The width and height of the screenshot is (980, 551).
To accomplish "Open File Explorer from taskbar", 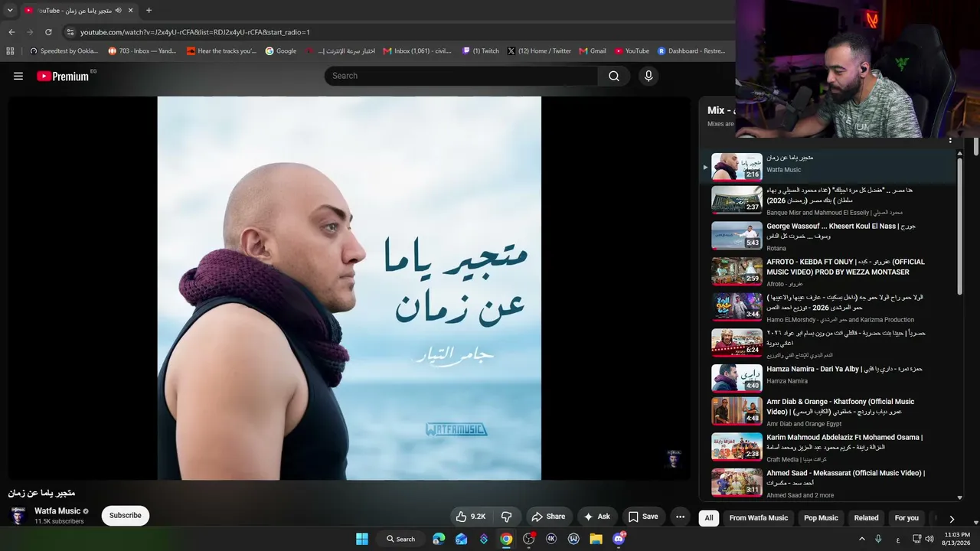I will tap(596, 539).
